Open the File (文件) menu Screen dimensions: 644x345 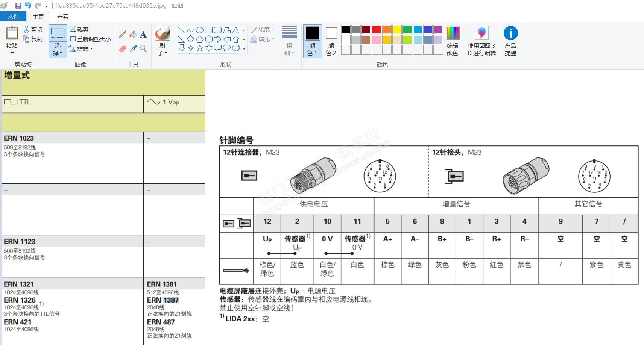(13, 17)
